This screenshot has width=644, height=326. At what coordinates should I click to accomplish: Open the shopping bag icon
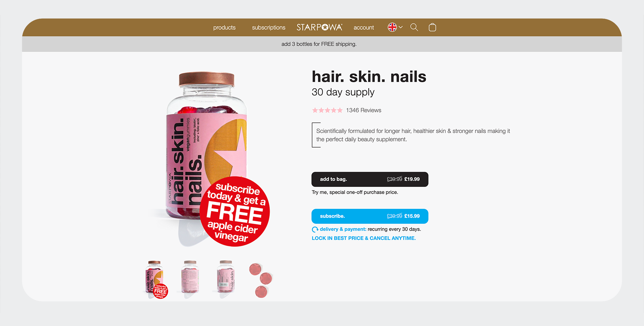(x=432, y=27)
